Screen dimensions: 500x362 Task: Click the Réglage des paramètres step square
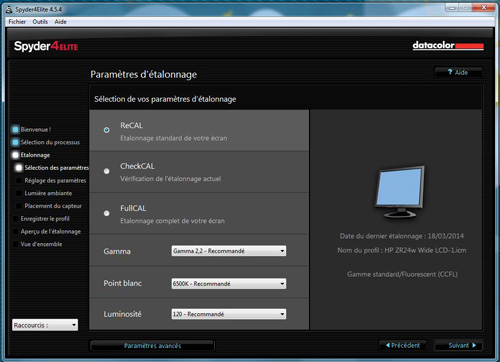(x=19, y=180)
